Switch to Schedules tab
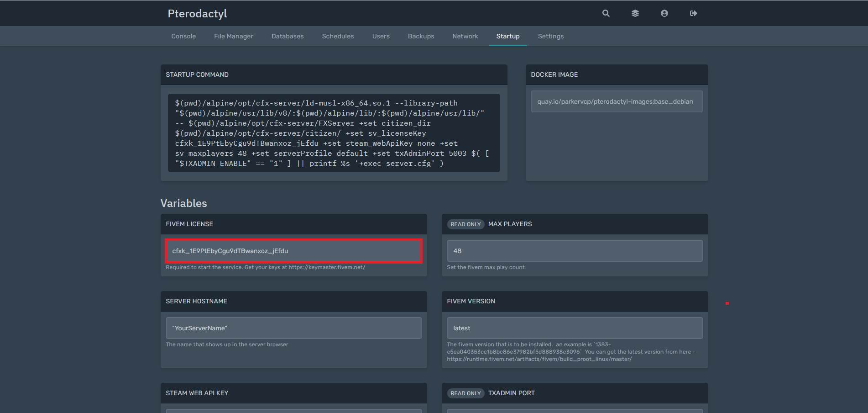 click(338, 36)
